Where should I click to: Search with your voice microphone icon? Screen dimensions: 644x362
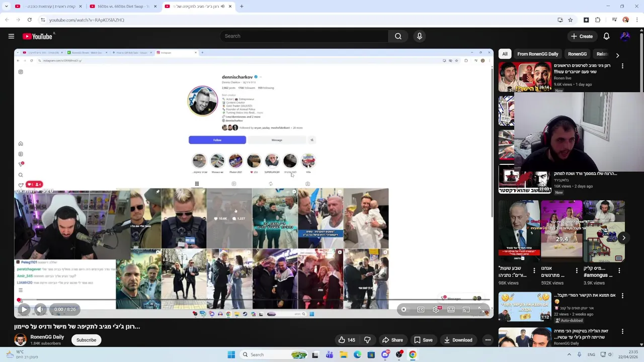pyautogui.click(x=419, y=36)
